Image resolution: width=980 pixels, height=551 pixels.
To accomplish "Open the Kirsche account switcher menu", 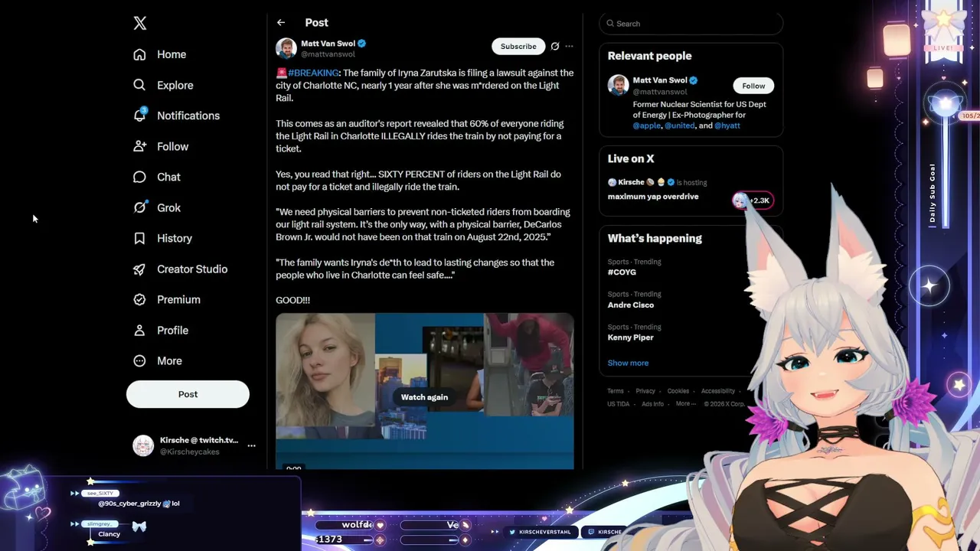I will [251, 445].
